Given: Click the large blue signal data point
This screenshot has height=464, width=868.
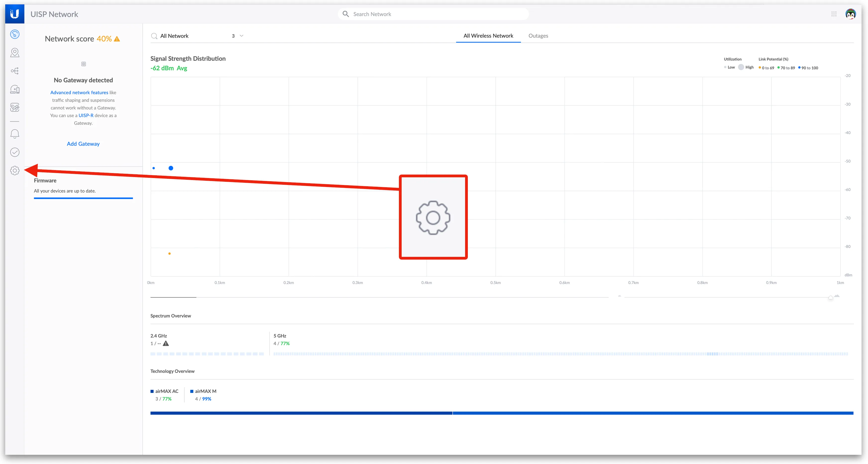Looking at the screenshot, I should point(171,168).
